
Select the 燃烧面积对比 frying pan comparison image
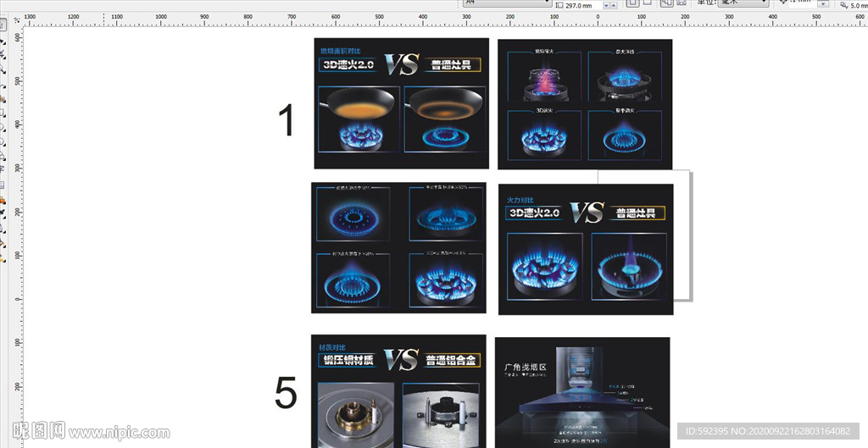401,103
